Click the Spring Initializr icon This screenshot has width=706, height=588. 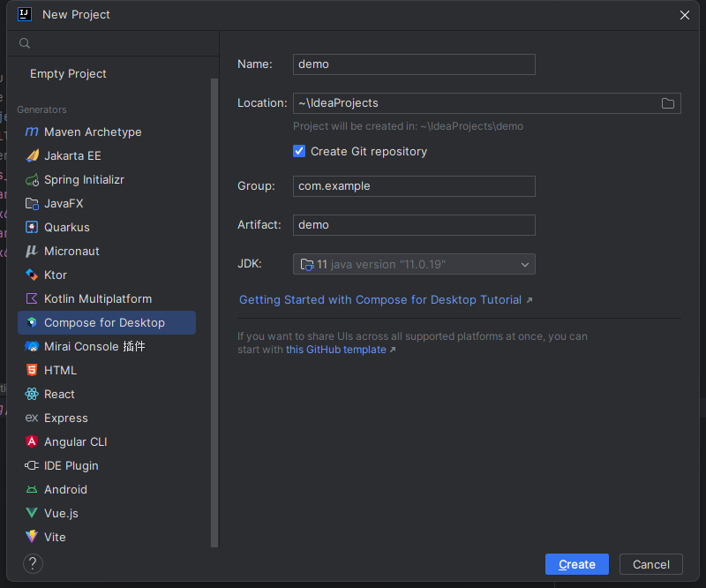32,180
